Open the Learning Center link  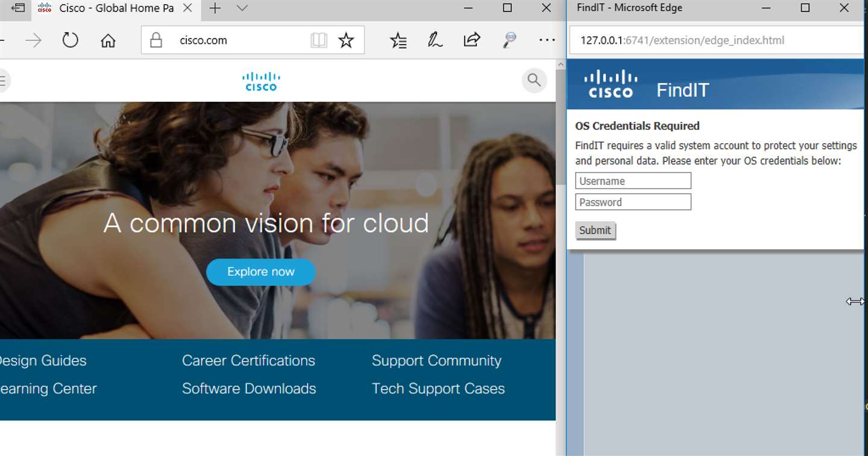pyautogui.click(x=48, y=389)
